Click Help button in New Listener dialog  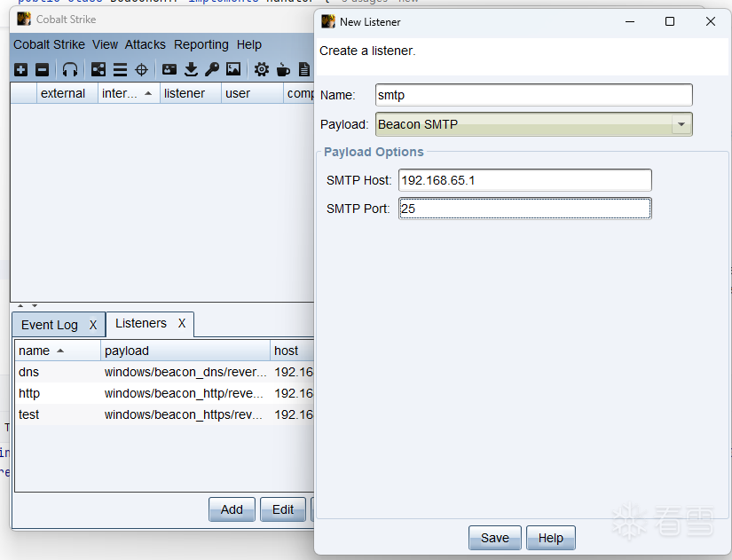(551, 538)
